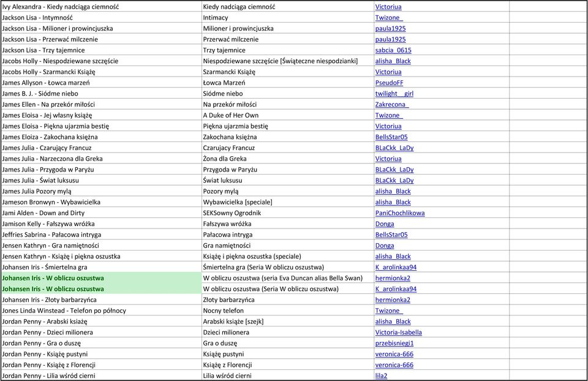
Task: Click the 'A Duke of Her Own' cell
Action: tap(288, 115)
